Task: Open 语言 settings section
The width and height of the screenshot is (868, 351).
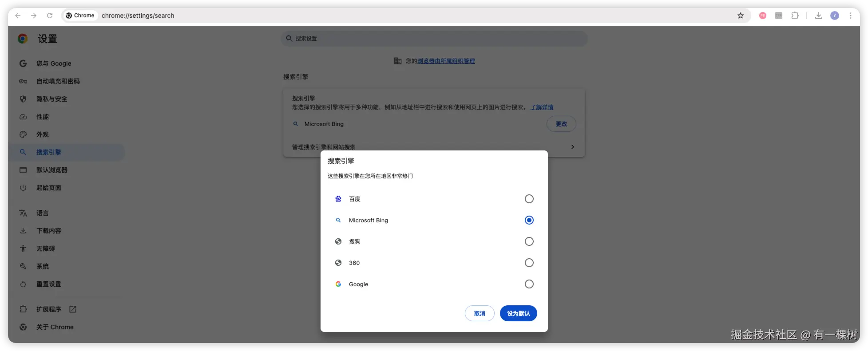Action: point(67,213)
